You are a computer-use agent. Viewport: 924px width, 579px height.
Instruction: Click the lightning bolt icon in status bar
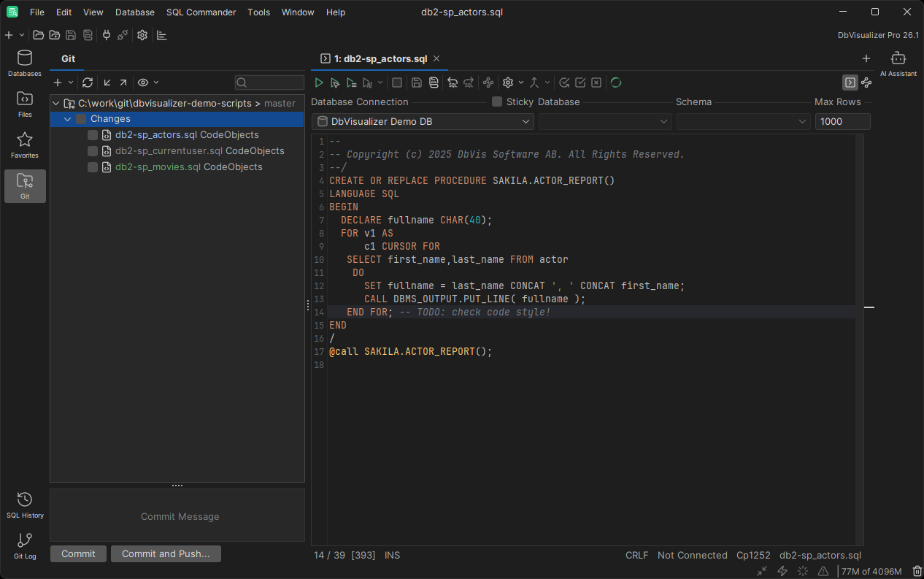782,571
